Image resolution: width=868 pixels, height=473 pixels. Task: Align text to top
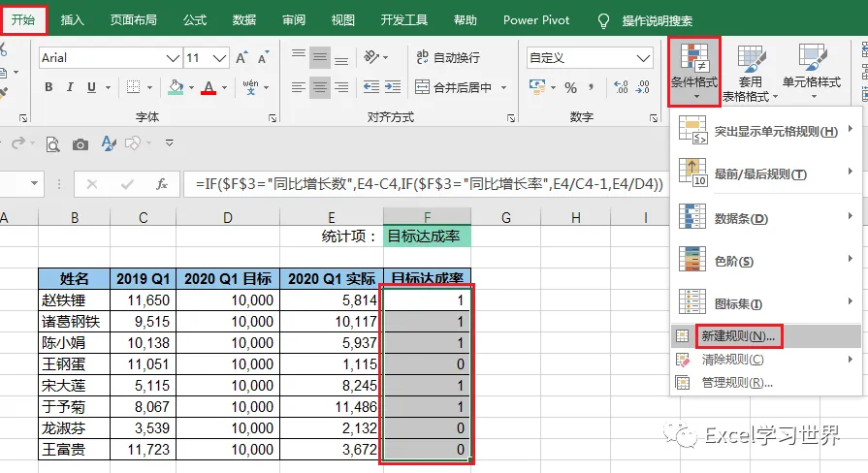coord(299,57)
